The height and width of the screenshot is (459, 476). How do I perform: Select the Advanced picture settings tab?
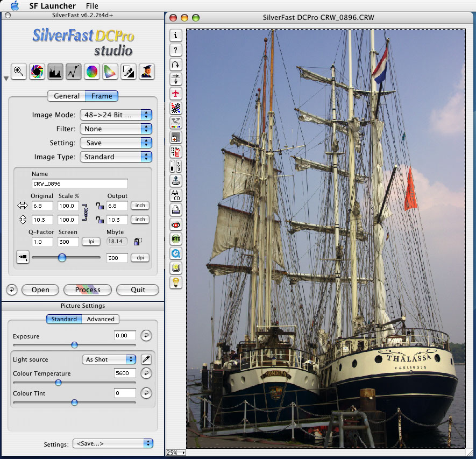point(101,319)
